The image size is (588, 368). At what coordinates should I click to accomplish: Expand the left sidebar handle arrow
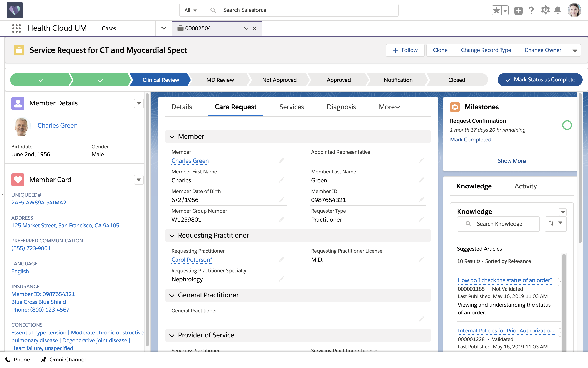click(x=2, y=194)
